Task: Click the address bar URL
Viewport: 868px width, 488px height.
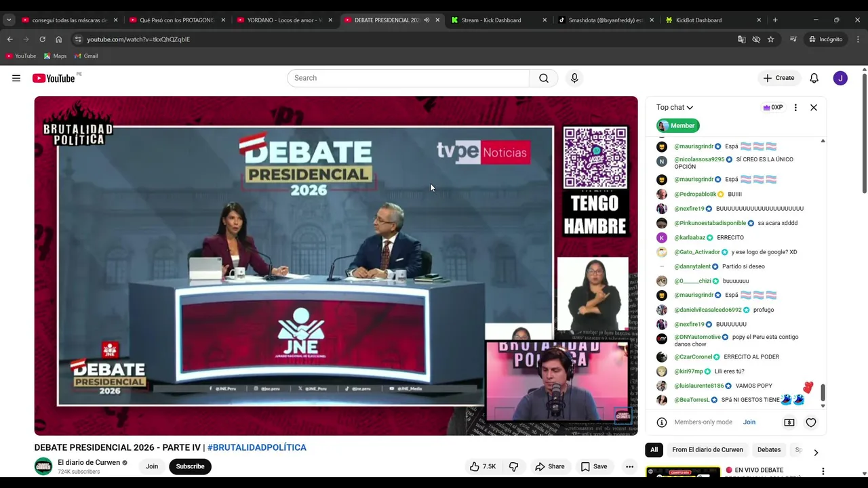Action: pos(138,39)
